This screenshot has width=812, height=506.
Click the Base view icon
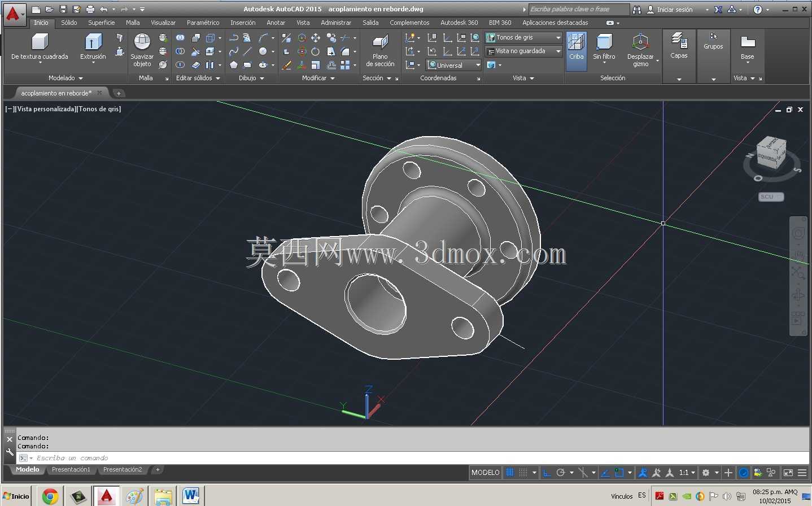coord(748,42)
